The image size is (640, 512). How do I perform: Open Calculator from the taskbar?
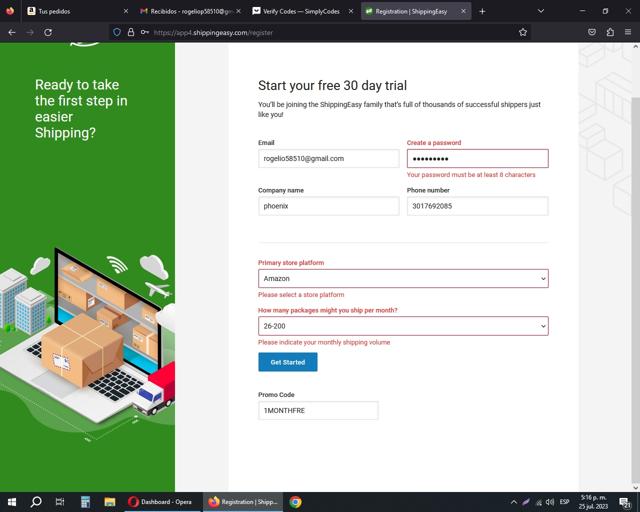tap(85, 502)
